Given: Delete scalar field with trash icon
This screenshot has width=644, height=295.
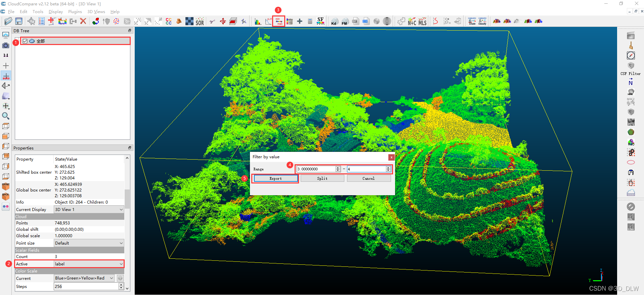Looking at the screenshot, I should (290, 21).
